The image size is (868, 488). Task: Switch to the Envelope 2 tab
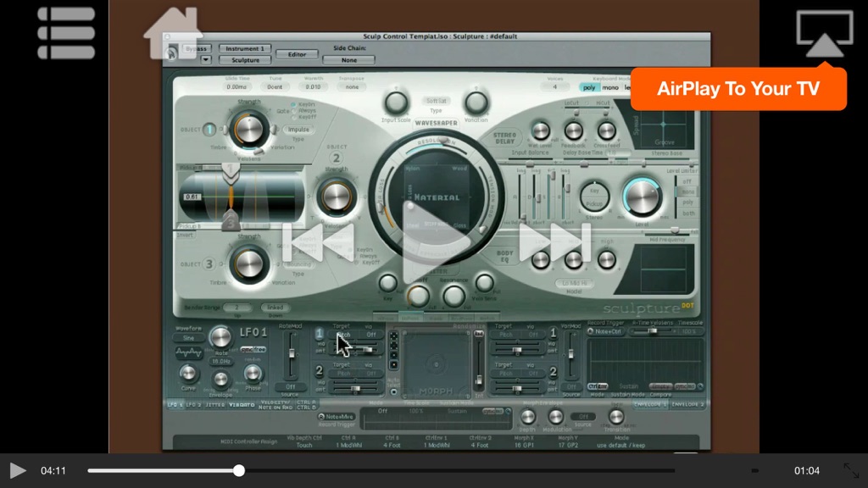point(687,404)
